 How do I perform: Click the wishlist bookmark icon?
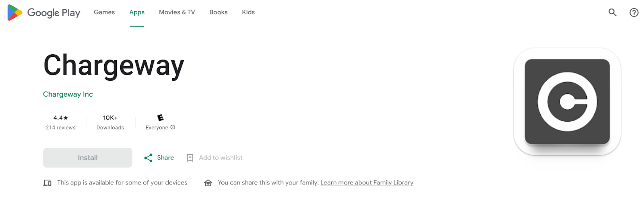click(x=190, y=158)
